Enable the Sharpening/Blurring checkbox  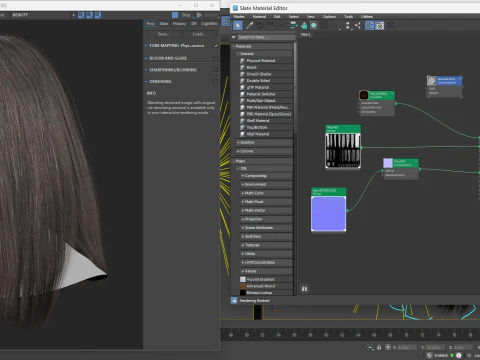(x=215, y=70)
